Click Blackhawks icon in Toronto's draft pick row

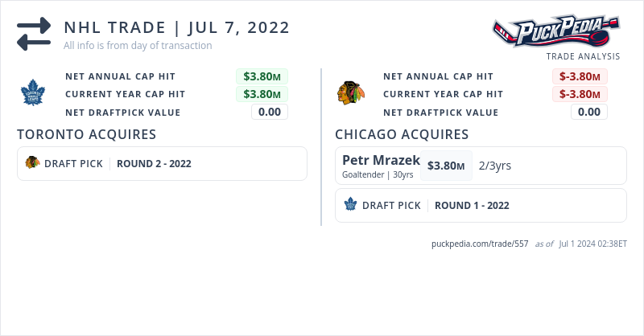point(32,163)
